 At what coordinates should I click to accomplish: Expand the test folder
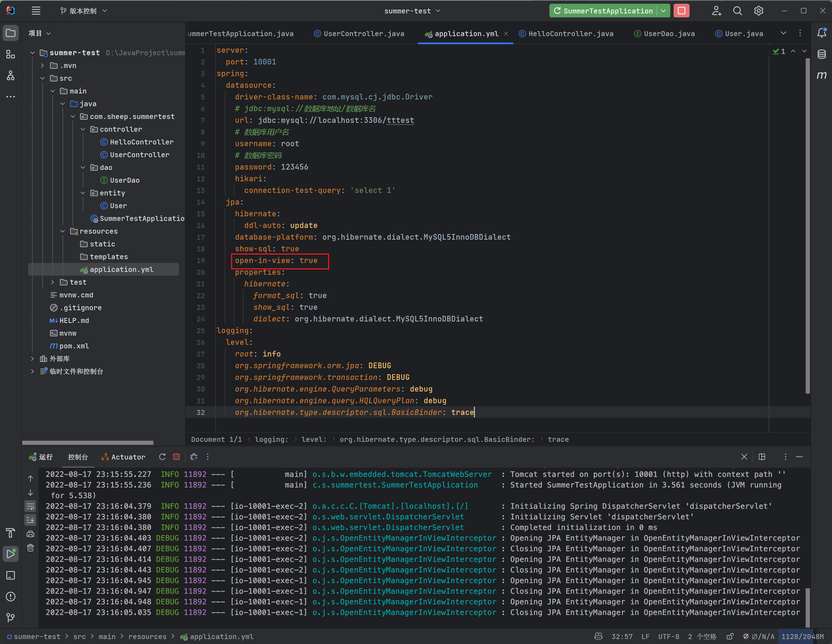click(53, 282)
